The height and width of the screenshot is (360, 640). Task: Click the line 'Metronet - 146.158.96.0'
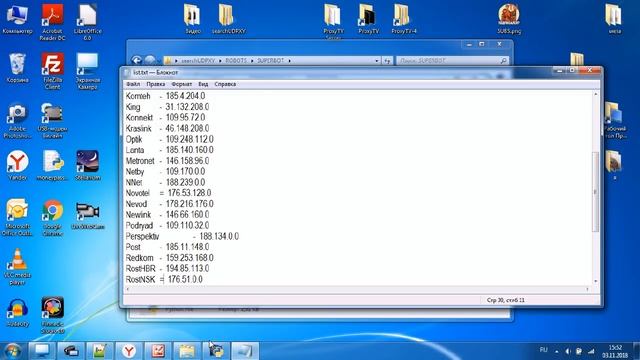tap(167, 161)
